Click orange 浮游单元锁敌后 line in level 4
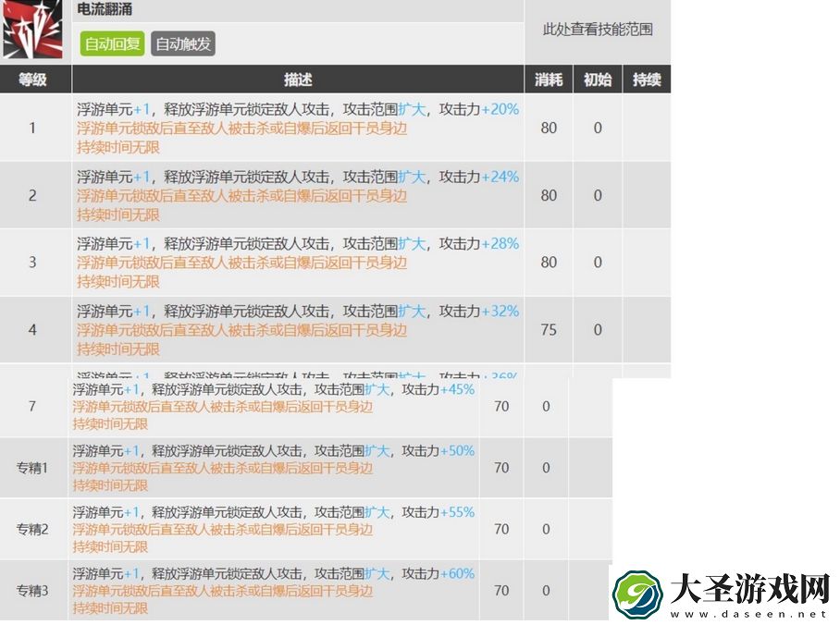The height and width of the screenshot is (625, 840). tap(242, 330)
